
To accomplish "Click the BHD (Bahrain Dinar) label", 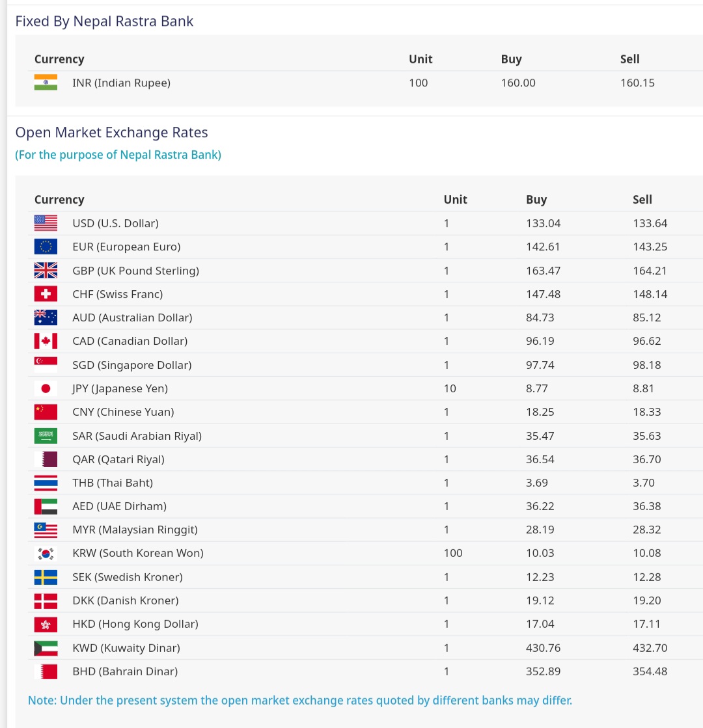I will click(125, 671).
